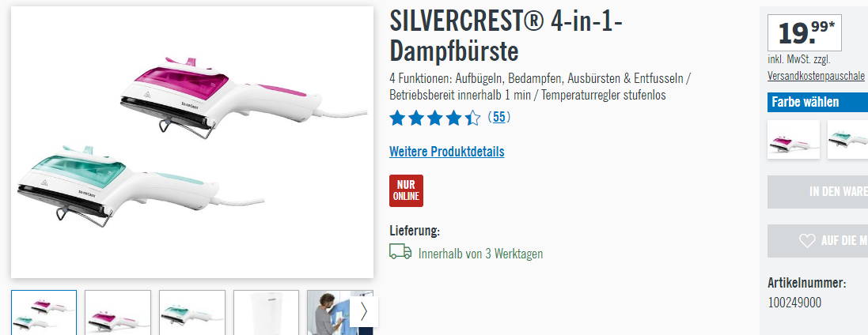Open Versandkostenpauschale link
The height and width of the screenshot is (335, 868).
tap(816, 76)
